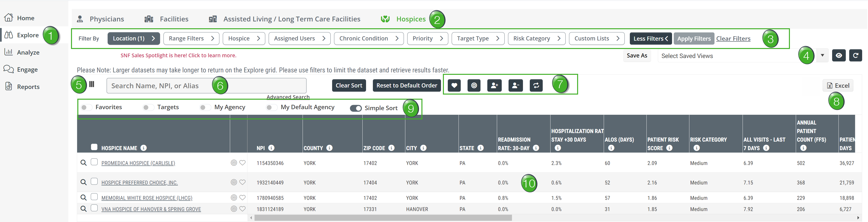Click the assign user plus icon
This screenshot has height=222, width=868.
(494, 86)
